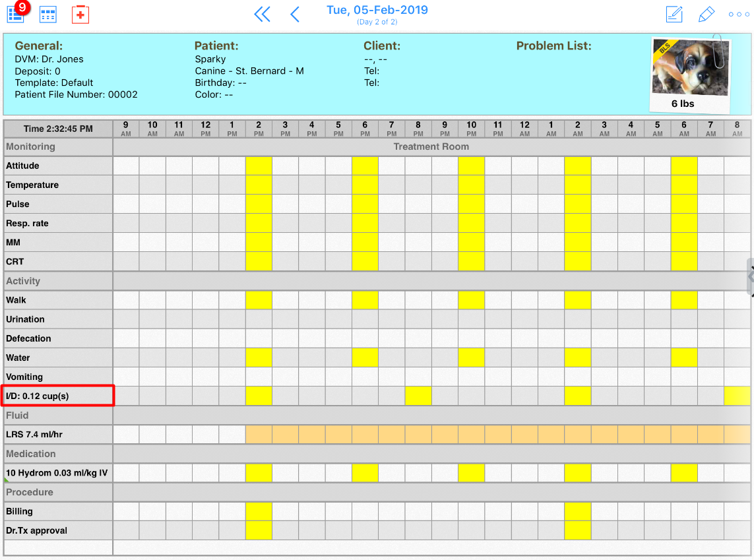Tap the yellow Water cell at 6 PM
Viewport: 754px width, 560px height.
(x=365, y=358)
